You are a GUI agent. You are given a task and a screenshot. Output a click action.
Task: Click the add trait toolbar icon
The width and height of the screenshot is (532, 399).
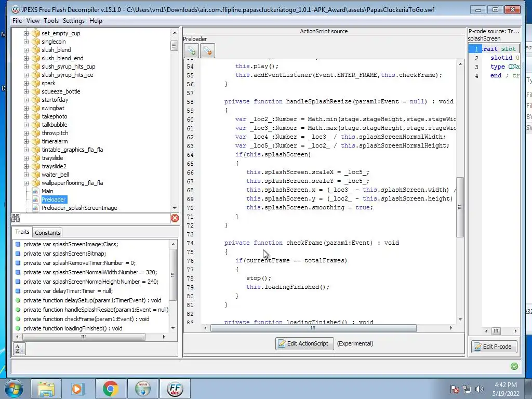coord(191,51)
